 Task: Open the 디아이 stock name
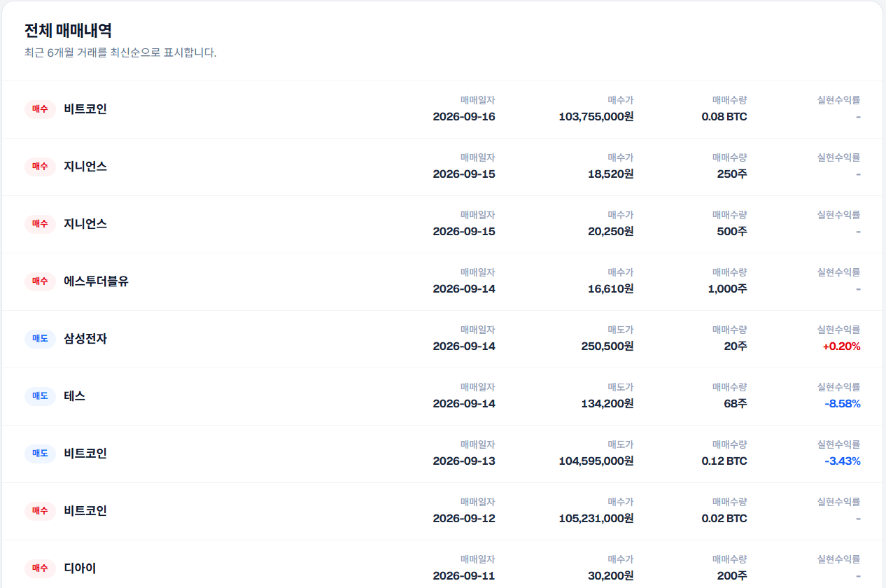coord(80,568)
